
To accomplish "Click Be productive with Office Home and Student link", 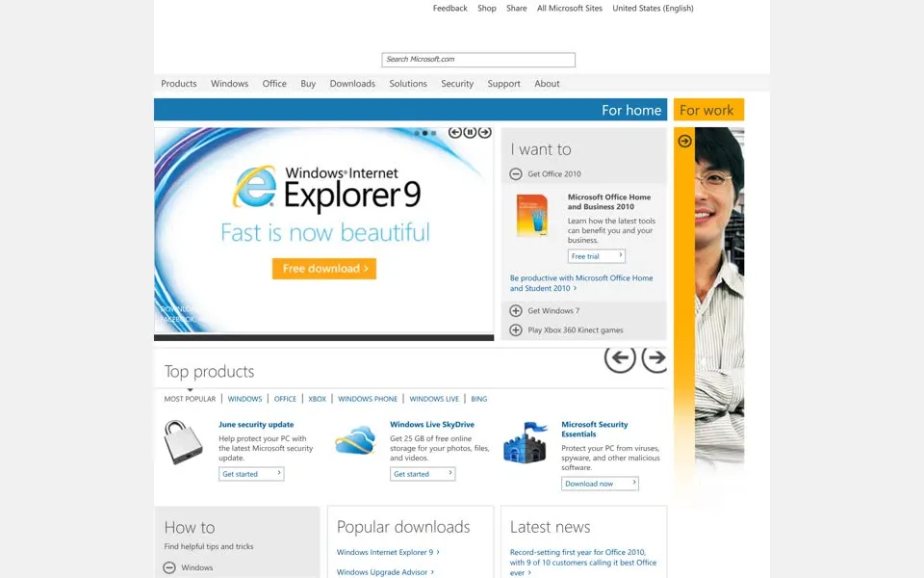I will tap(581, 283).
